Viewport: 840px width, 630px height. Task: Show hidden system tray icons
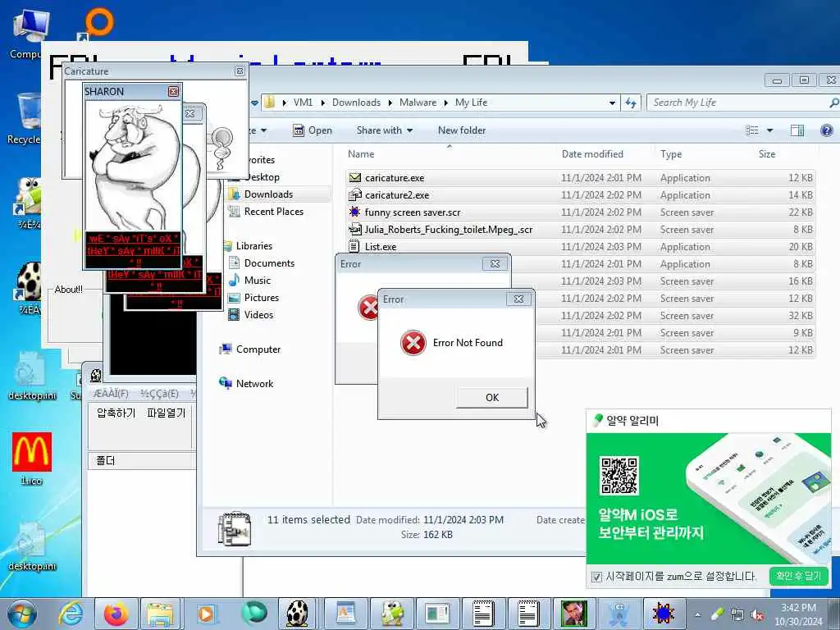coord(697,615)
